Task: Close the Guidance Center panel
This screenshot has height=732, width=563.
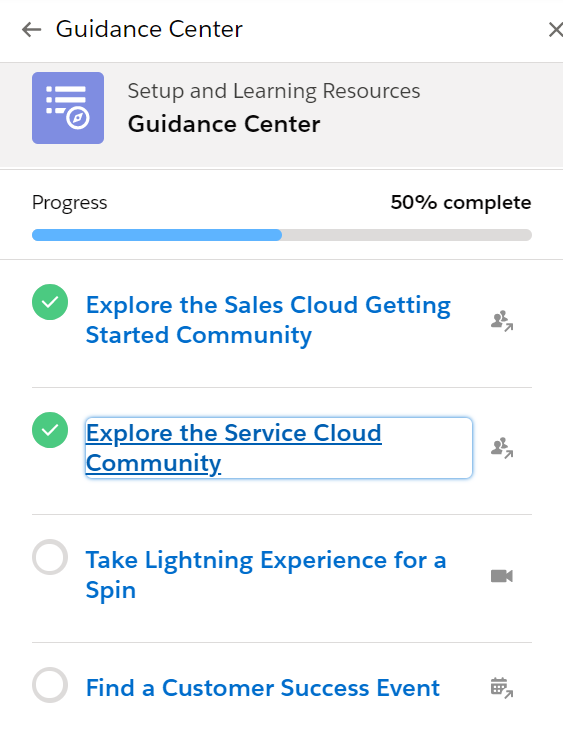Action: click(x=555, y=29)
